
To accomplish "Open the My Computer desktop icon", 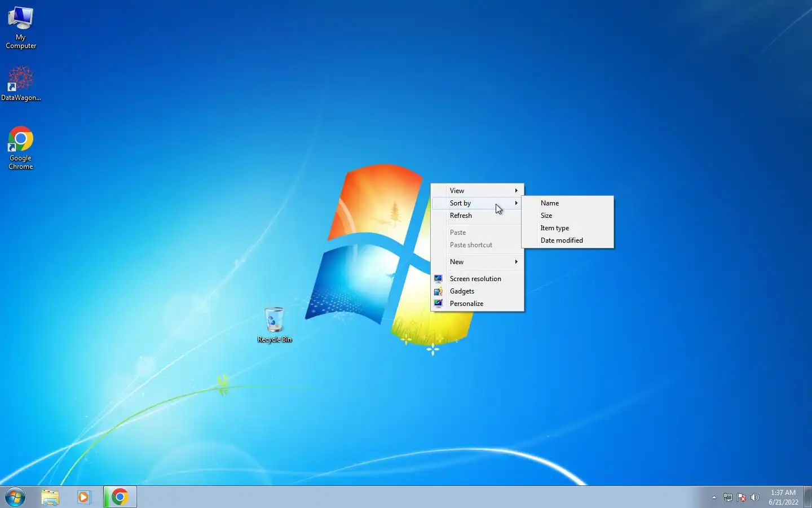I will point(21,27).
